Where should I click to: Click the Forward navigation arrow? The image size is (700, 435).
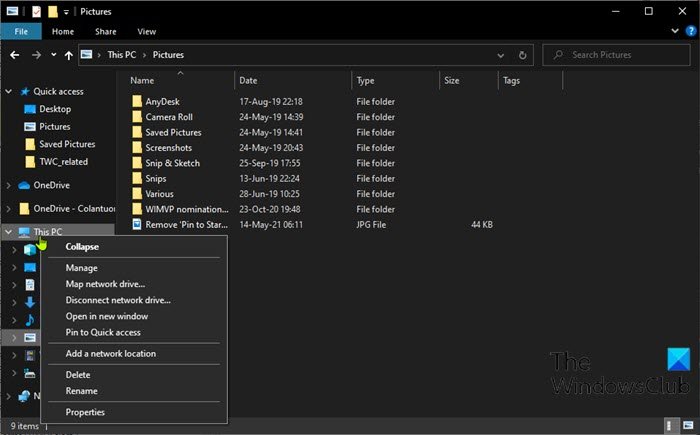tap(37, 55)
